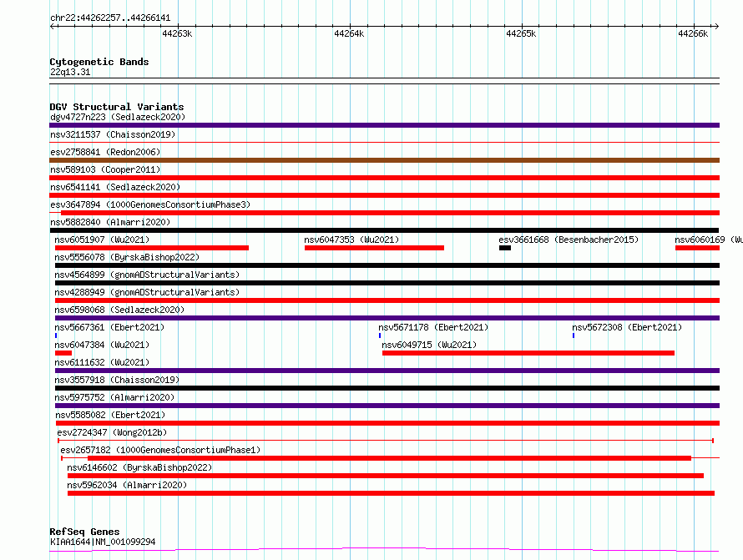Click the 44263k ruler tick label
Screen dimensions: 743x560
[177, 33]
